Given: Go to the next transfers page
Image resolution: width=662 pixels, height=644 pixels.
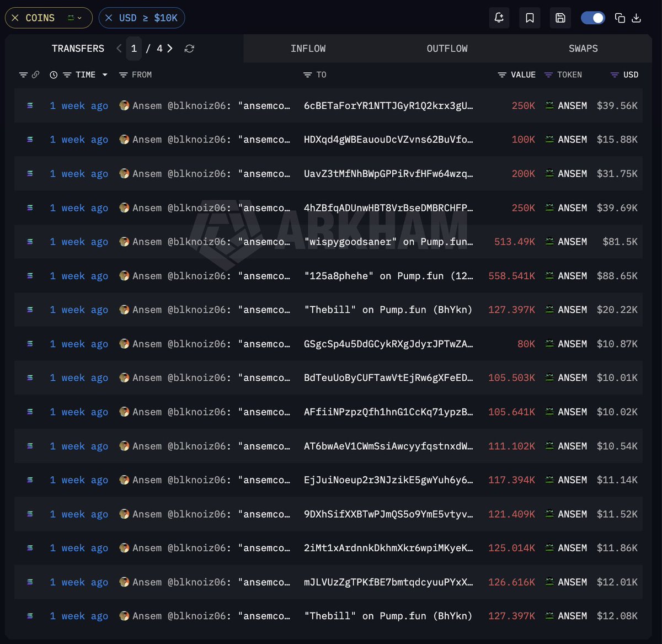Looking at the screenshot, I should [170, 49].
